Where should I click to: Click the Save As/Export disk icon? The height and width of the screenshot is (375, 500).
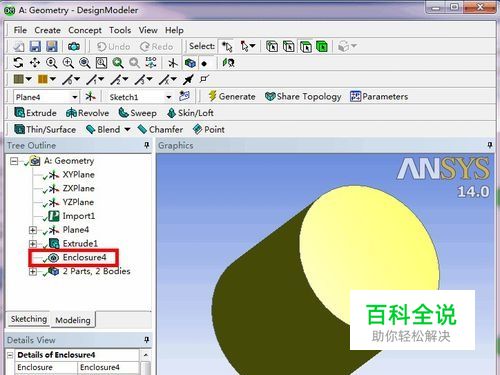point(52,46)
